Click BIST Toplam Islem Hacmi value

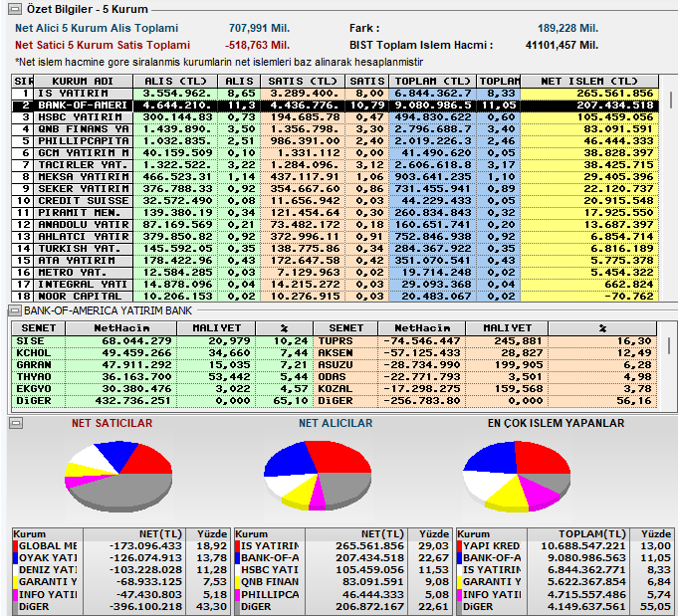click(563, 45)
